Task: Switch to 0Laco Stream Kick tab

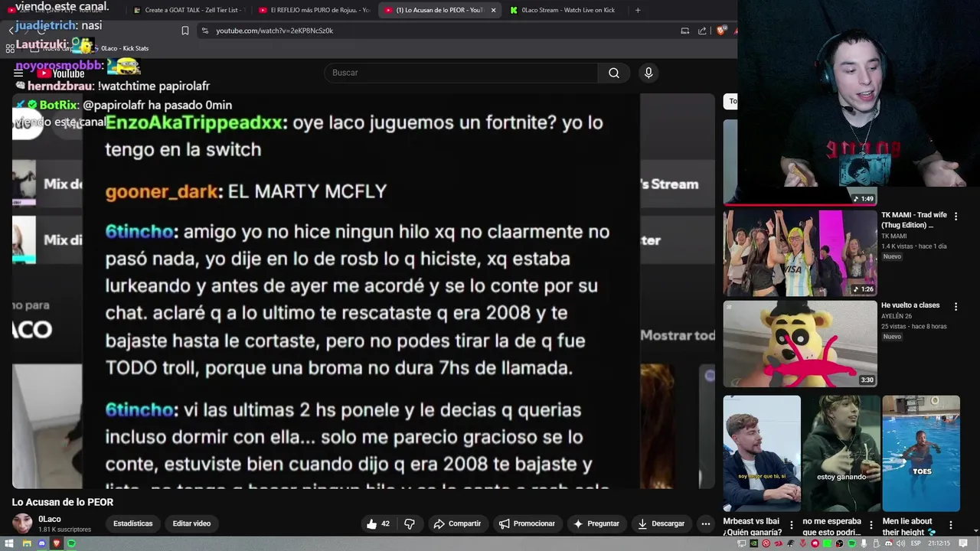Action: [x=565, y=10]
